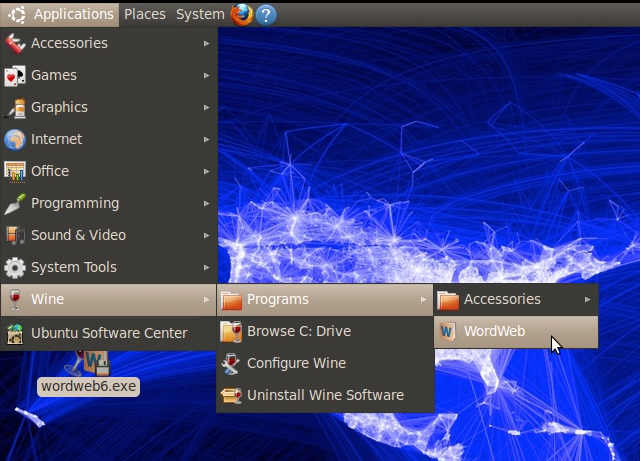Screen dimensions: 641x461
Task: Click the Uninstall Wine Software box icon
Action: [231, 395]
